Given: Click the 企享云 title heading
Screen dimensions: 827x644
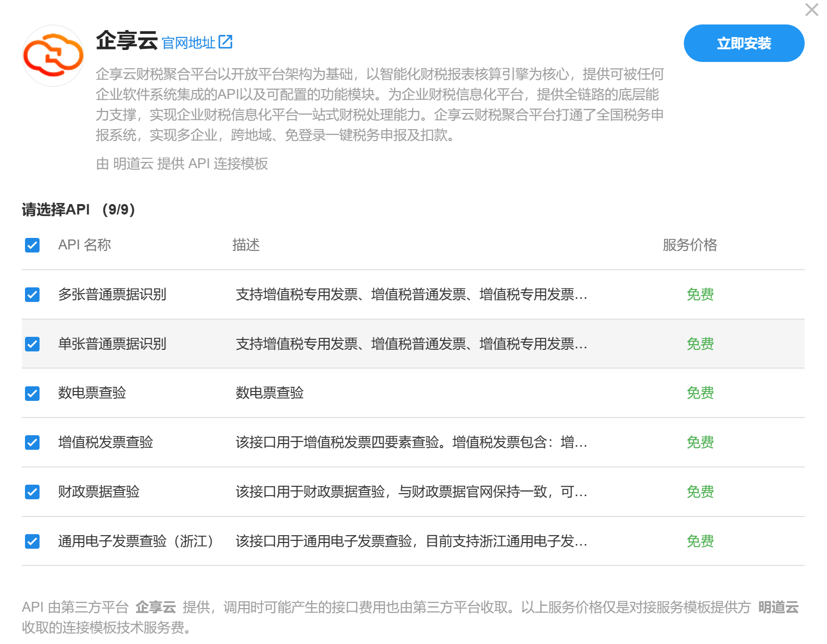Looking at the screenshot, I should [126, 41].
